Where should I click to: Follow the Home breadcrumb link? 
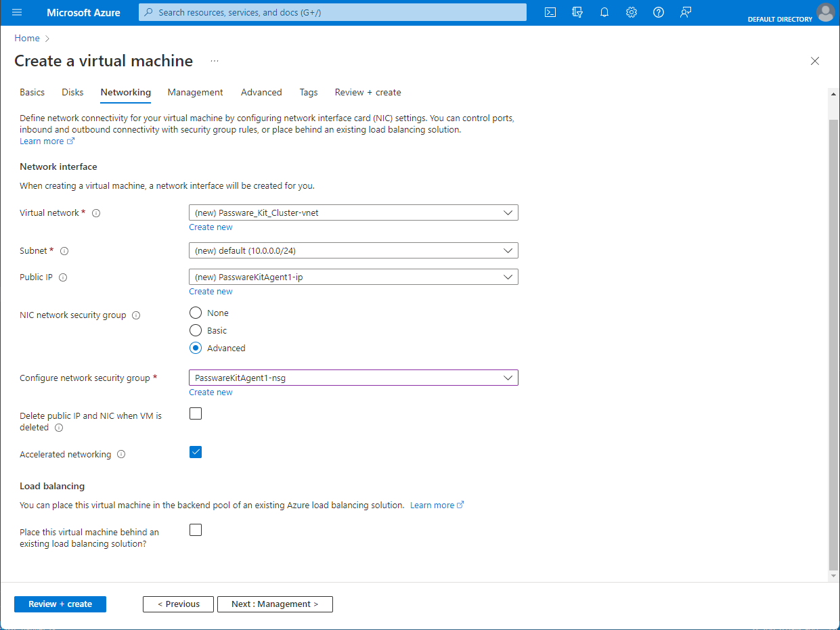[x=27, y=39]
